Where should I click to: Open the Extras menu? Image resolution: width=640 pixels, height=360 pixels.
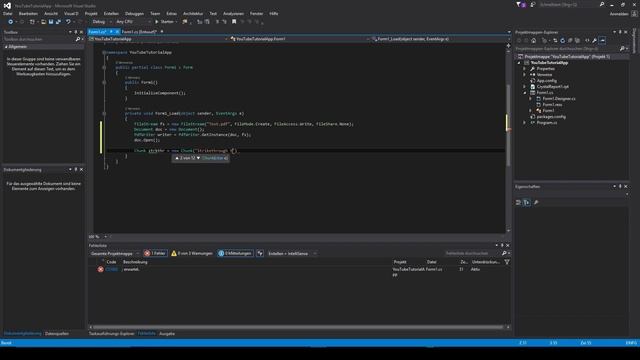171,13
